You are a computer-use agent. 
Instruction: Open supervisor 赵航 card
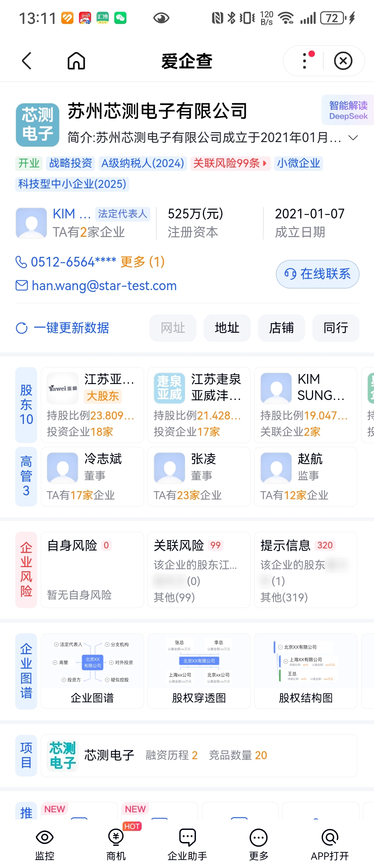[306, 477]
